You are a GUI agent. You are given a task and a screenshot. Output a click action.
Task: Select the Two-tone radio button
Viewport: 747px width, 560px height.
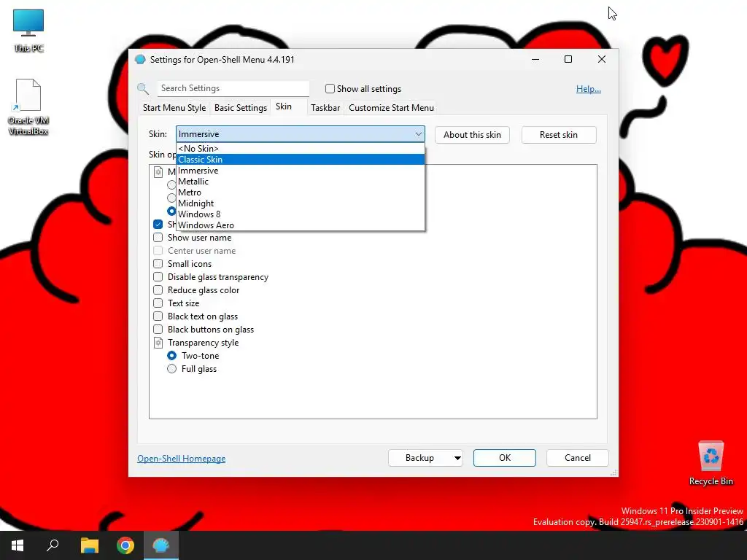(172, 356)
